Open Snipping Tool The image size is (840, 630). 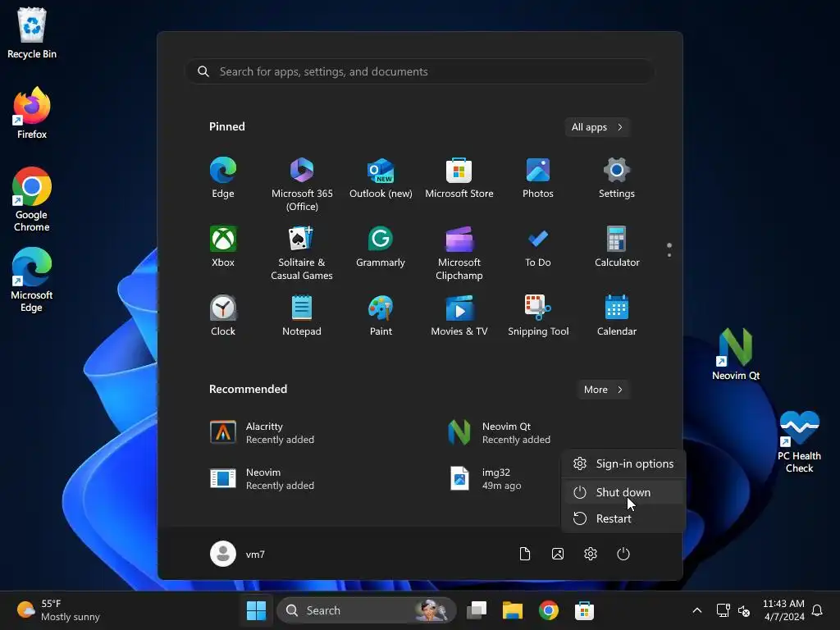click(x=538, y=316)
